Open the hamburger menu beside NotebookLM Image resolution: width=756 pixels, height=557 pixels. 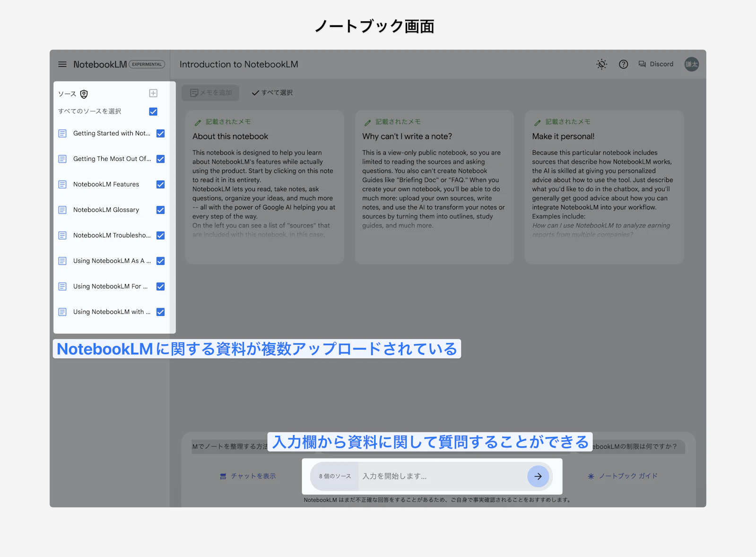click(x=62, y=64)
